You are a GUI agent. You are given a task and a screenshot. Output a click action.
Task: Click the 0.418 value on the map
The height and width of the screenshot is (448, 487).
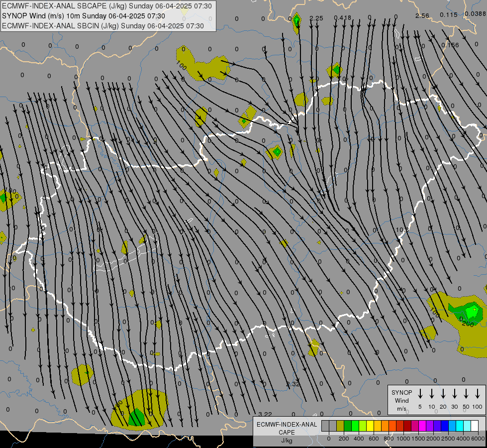(x=343, y=18)
